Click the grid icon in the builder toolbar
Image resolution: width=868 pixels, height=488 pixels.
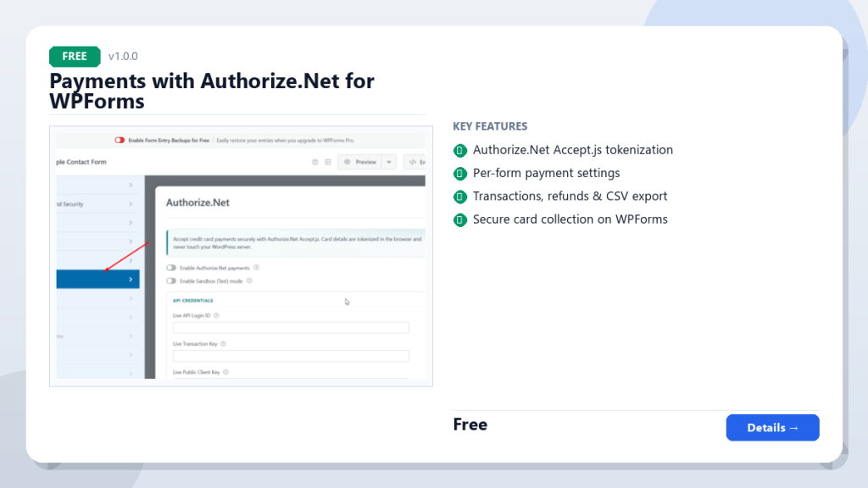pos(328,162)
